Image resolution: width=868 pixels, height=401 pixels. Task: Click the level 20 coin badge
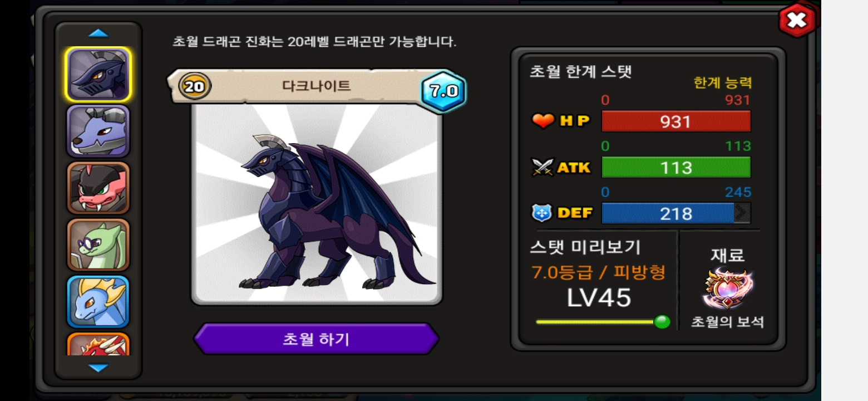click(194, 86)
